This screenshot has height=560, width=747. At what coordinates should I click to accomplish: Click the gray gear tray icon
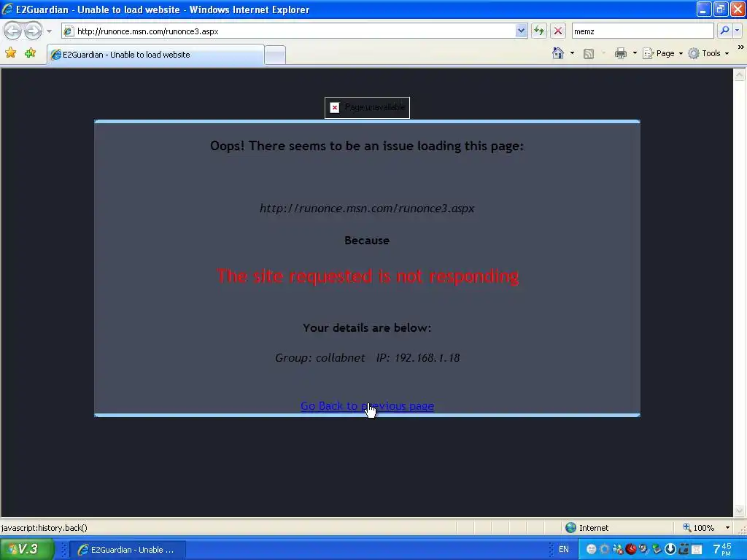coord(605,549)
